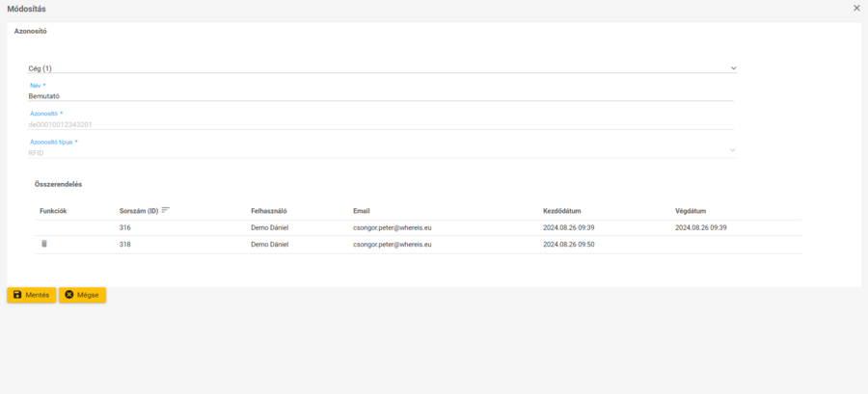Close the Módosítás dialog with the X
The image size is (868, 394).
856,8
